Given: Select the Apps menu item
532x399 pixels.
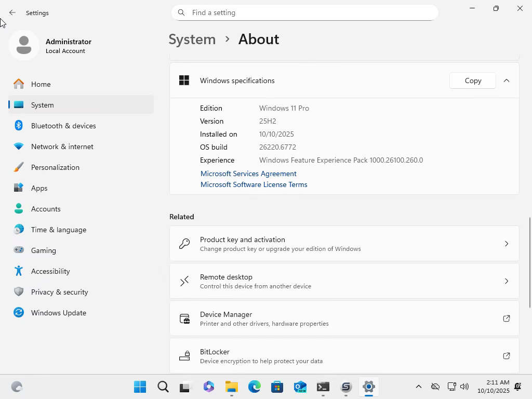Looking at the screenshot, I should click(39, 188).
